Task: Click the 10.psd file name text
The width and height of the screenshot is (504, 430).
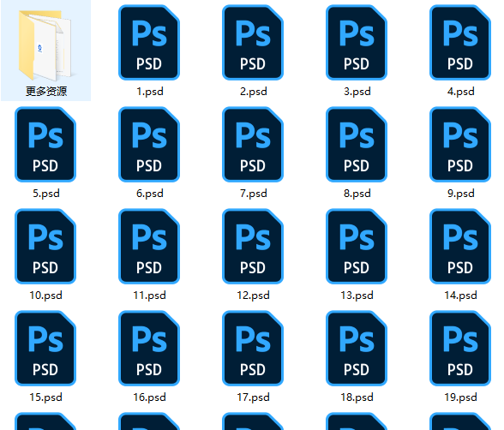Action: (x=45, y=296)
